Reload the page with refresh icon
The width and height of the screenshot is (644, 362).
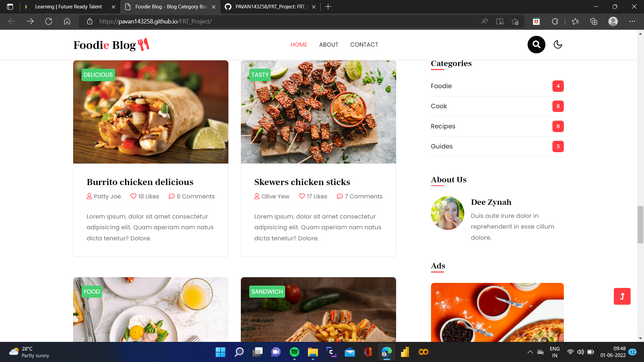click(x=49, y=21)
